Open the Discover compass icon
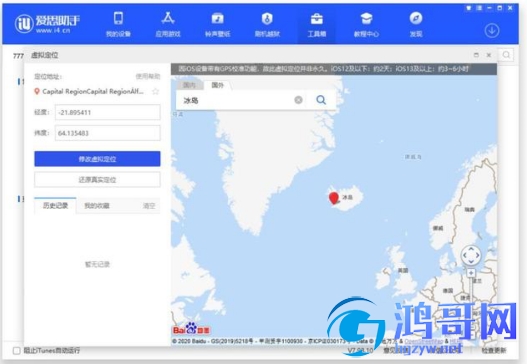The image size is (527, 364). 416,18
